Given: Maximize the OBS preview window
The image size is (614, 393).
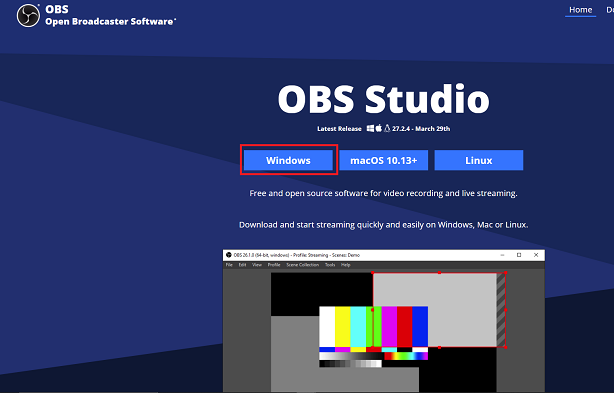Looking at the screenshot, I should [x=519, y=255].
